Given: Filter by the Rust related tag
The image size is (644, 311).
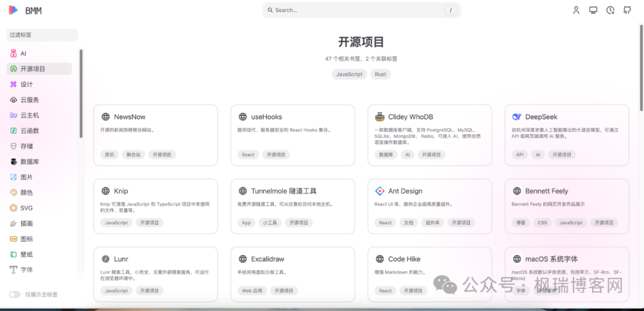Looking at the screenshot, I should (380, 74).
